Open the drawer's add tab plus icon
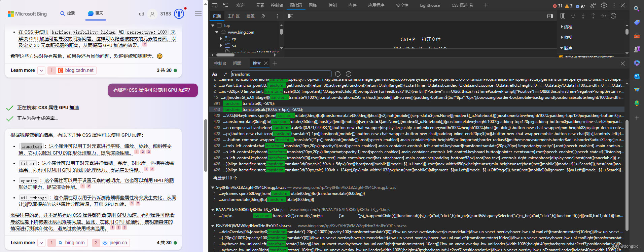Screen dimensions: 644x252 (x=275, y=63)
